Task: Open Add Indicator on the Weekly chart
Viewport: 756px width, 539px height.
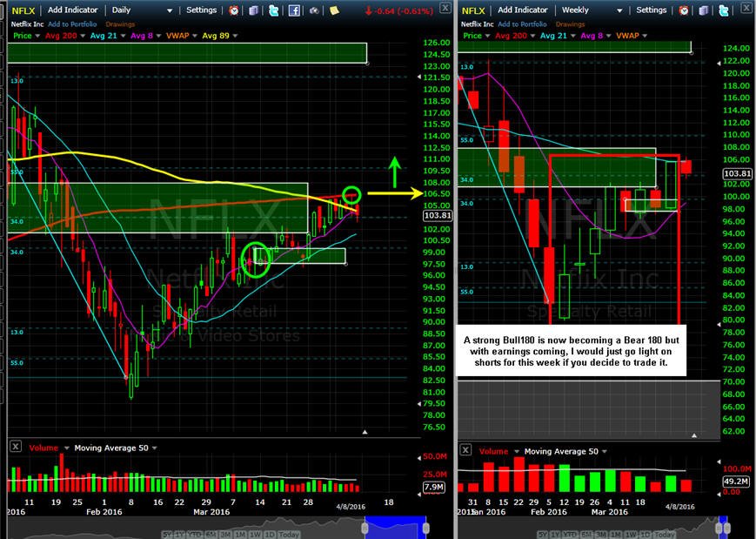Action: point(523,10)
